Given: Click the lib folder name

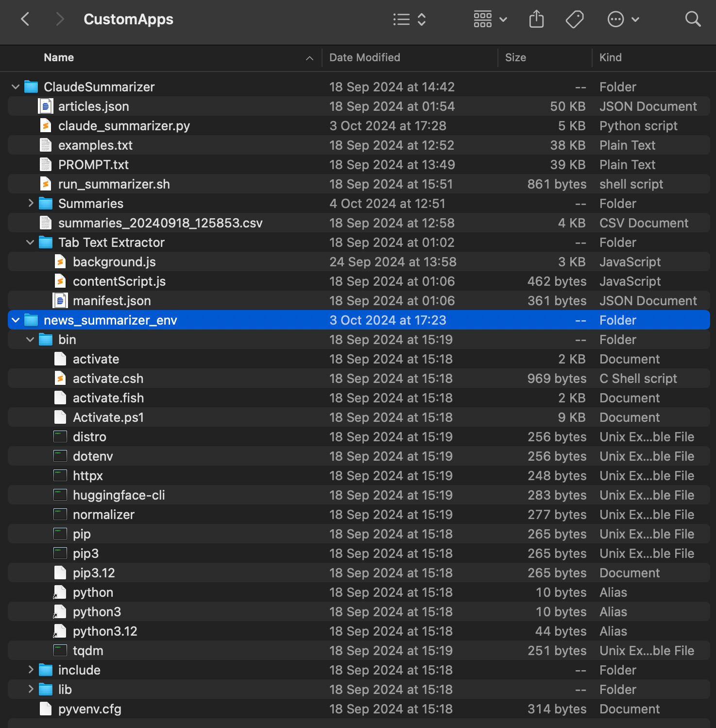Looking at the screenshot, I should pyautogui.click(x=65, y=690).
